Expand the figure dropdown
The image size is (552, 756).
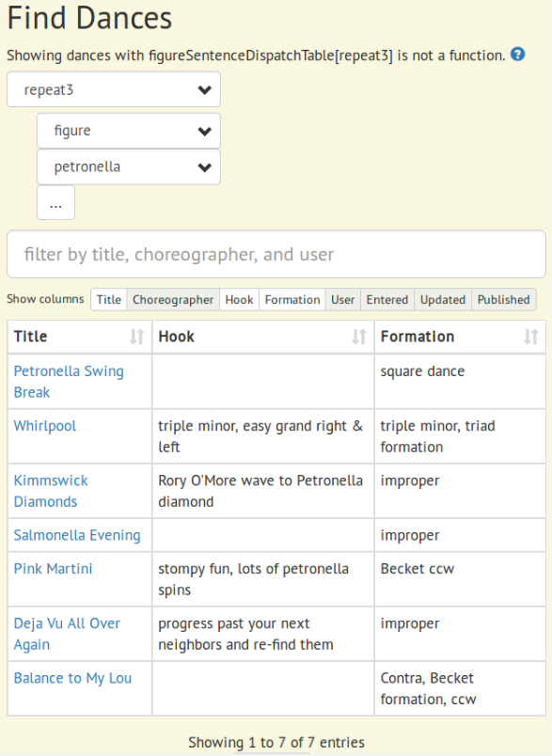tap(129, 131)
